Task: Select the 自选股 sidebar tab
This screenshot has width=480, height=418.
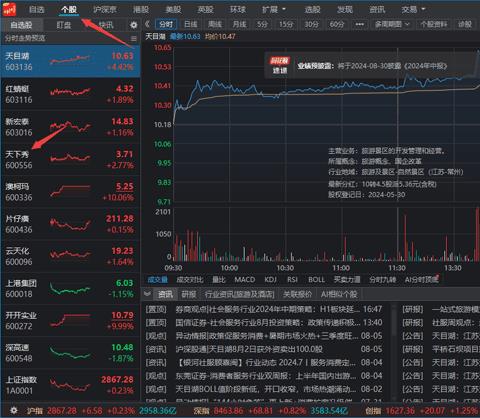Action: coord(22,25)
